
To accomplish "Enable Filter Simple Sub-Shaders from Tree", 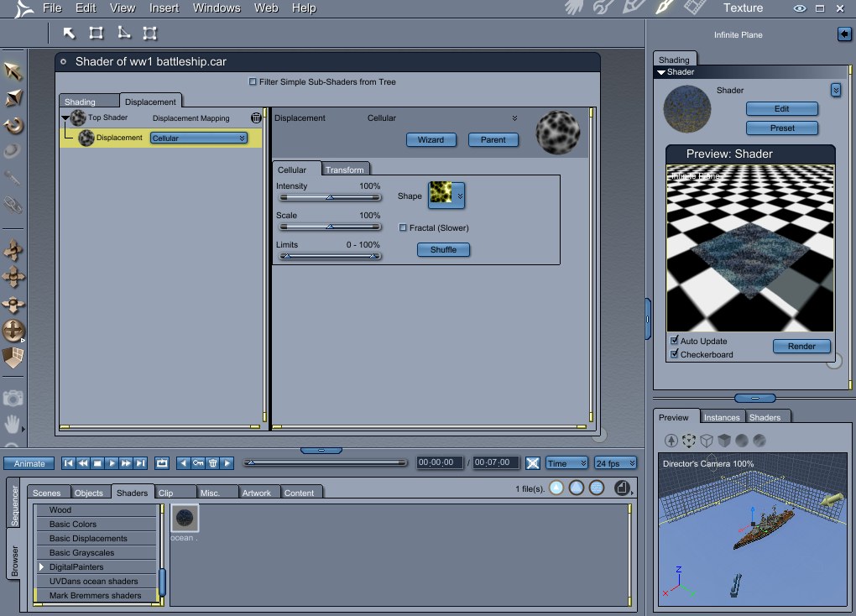I will click(x=253, y=82).
